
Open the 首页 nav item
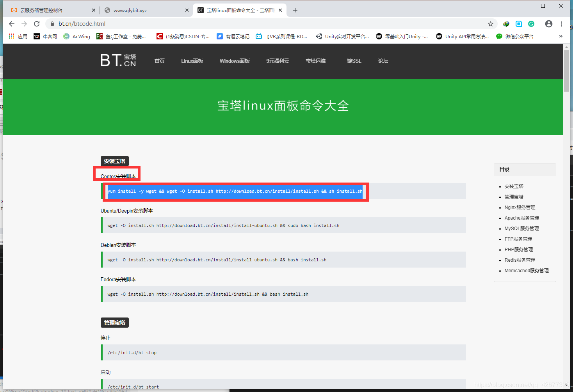click(x=160, y=61)
